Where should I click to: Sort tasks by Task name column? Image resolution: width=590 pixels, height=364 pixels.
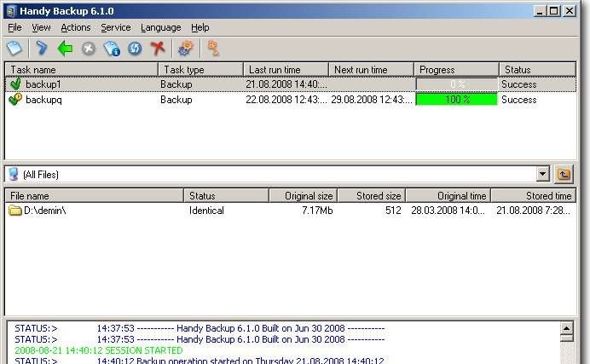(82, 70)
